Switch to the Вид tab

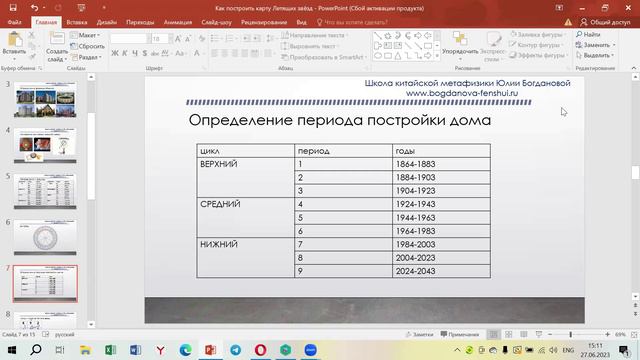(x=302, y=22)
